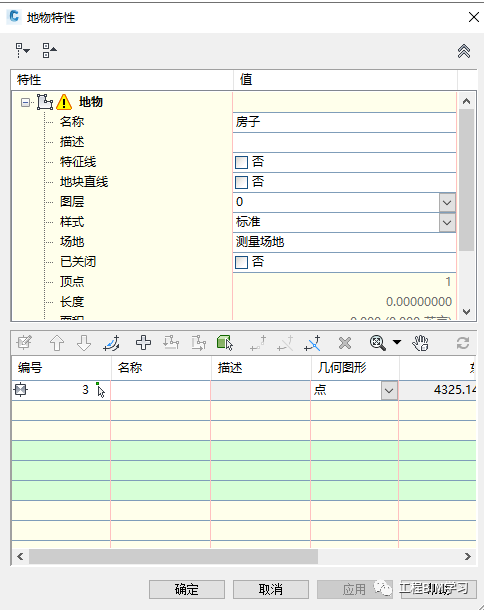Click the point icon in row 3
The height and width of the screenshot is (610, 484).
[x=21, y=389]
